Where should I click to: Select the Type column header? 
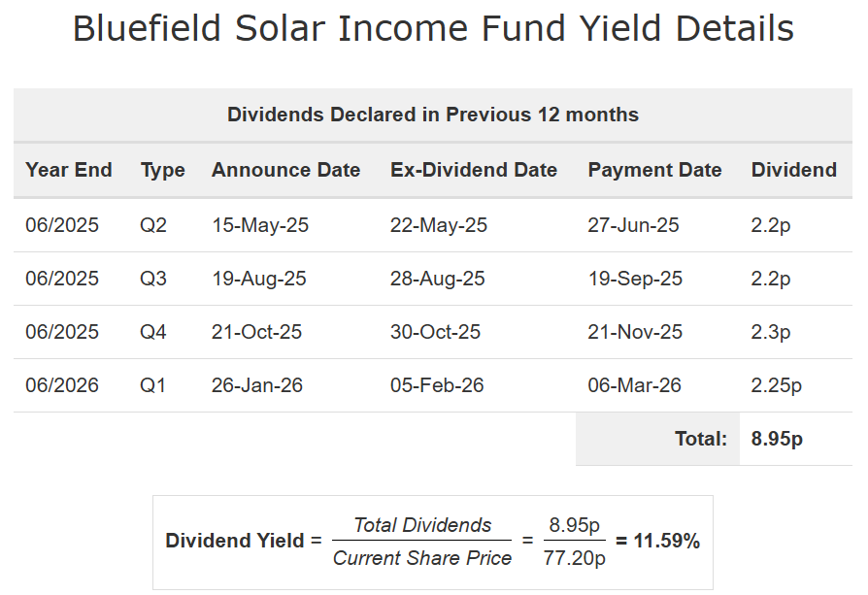click(x=162, y=170)
